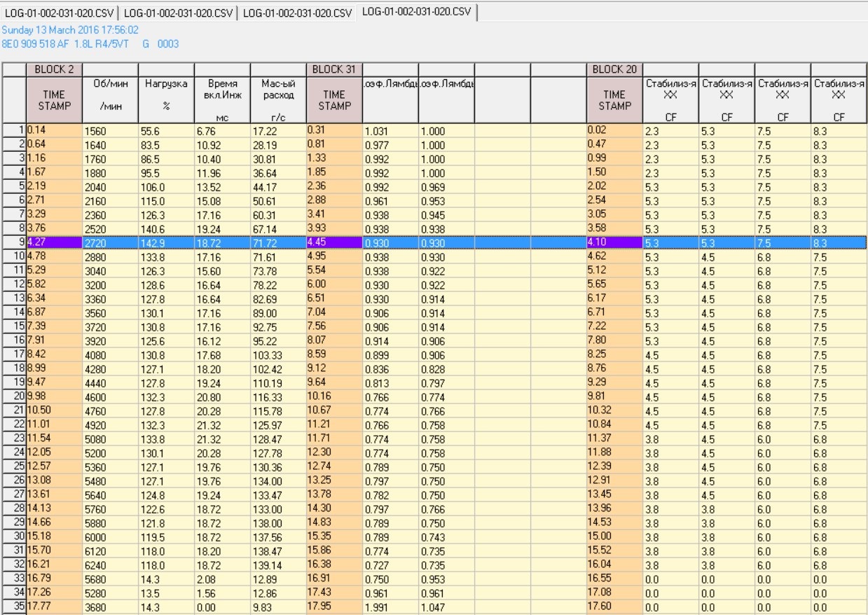The image size is (868, 615).
Task: Select the TIME STAMP header under BLOCK 31
Action: 334,100
